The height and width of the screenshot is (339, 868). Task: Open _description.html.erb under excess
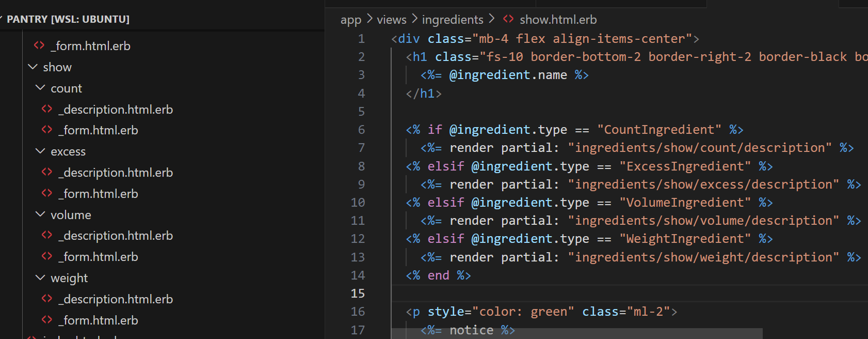coord(116,173)
